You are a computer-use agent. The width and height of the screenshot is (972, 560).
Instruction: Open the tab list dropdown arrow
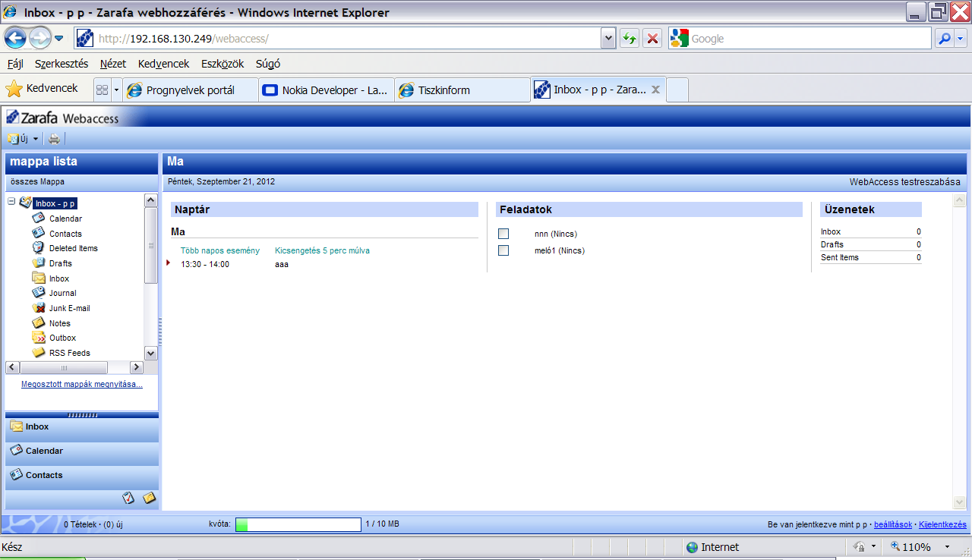click(x=116, y=90)
